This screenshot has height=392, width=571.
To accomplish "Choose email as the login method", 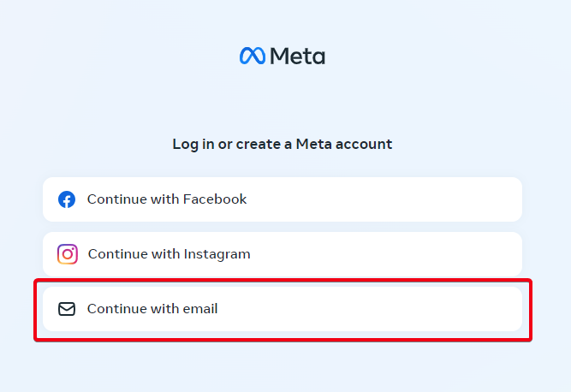I will pos(283,309).
